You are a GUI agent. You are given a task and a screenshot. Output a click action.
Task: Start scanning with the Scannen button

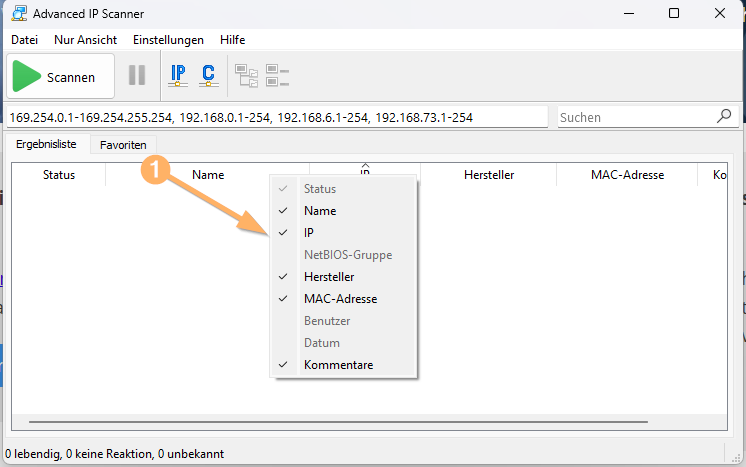tap(60, 76)
